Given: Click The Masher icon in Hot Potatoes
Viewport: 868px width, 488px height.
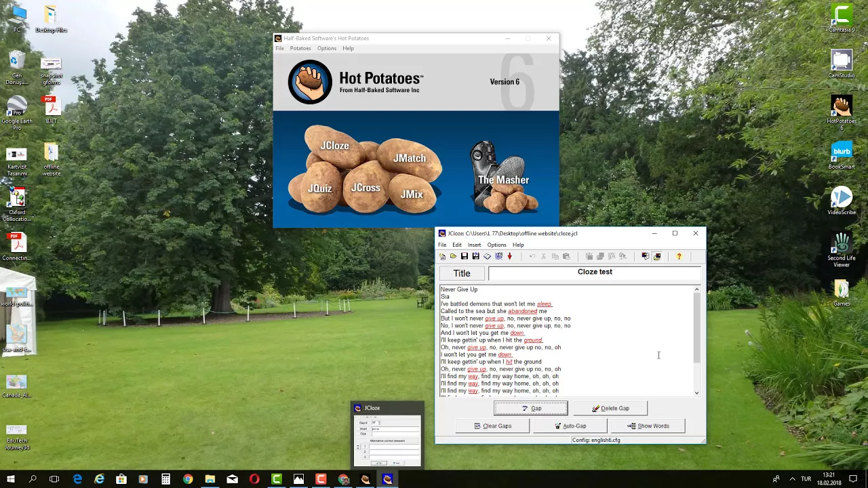Looking at the screenshot, I should tap(503, 176).
